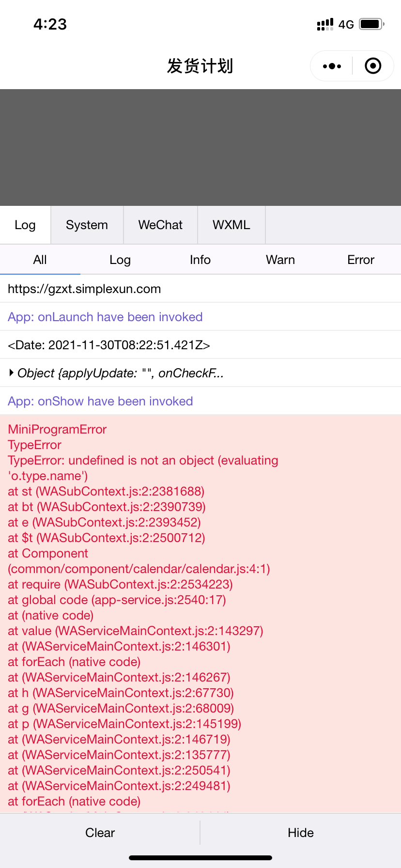Select the 发货计划 page title

click(200, 66)
